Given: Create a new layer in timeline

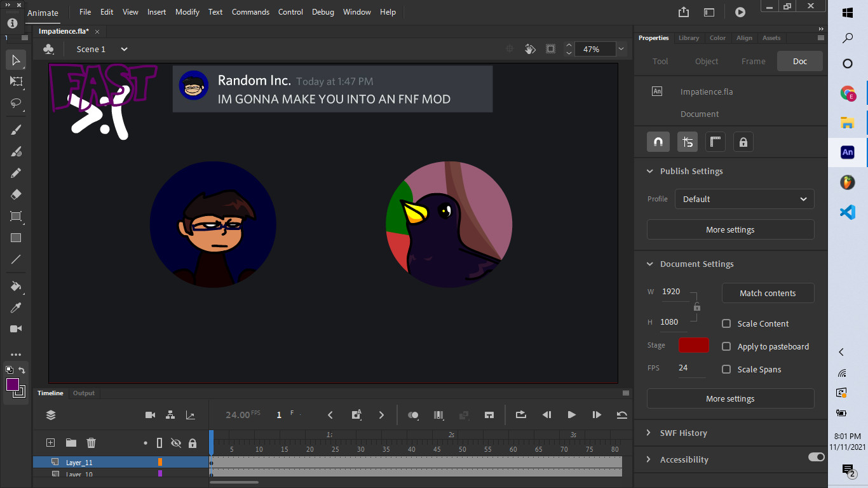Looking at the screenshot, I should pos(51,443).
